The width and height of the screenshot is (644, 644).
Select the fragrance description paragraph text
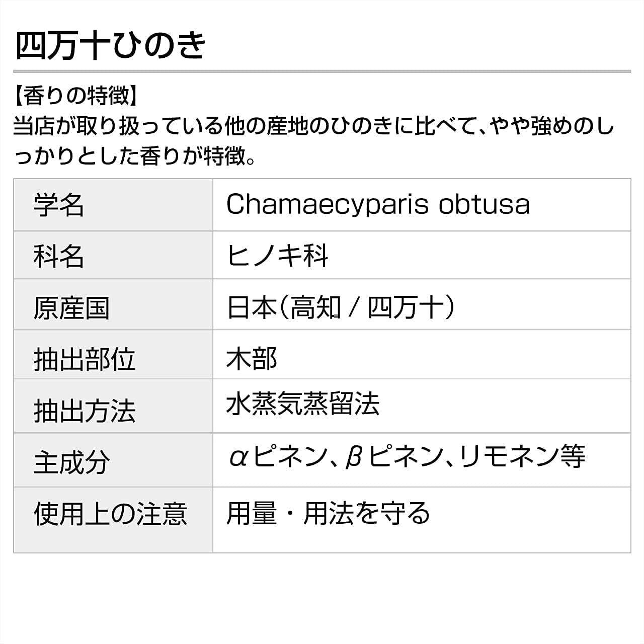(313, 142)
